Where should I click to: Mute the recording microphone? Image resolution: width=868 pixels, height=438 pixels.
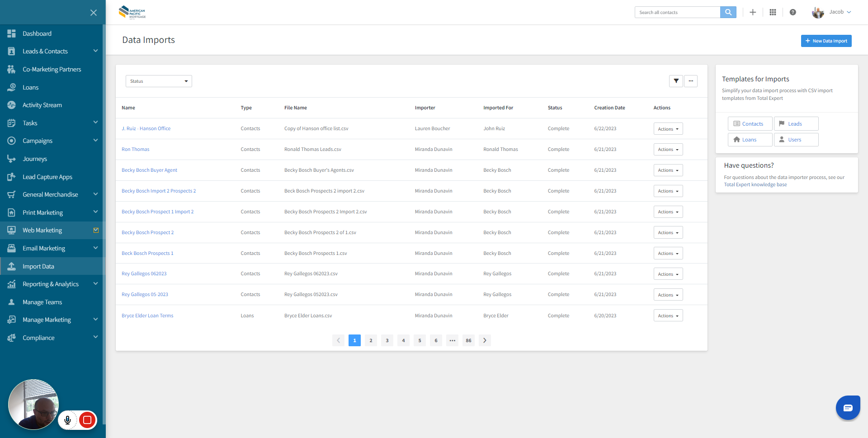[x=68, y=420]
